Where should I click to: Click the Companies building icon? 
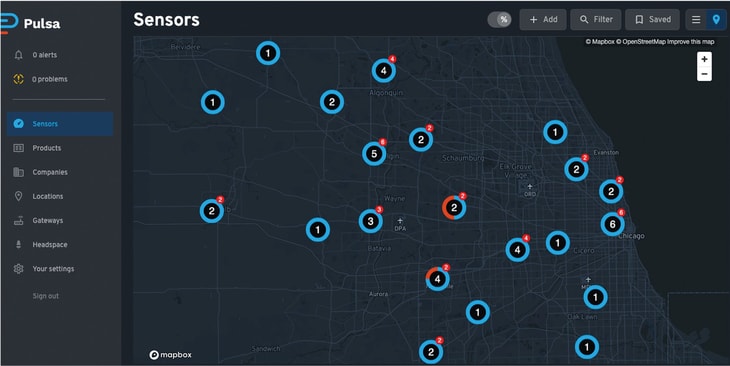coord(19,172)
